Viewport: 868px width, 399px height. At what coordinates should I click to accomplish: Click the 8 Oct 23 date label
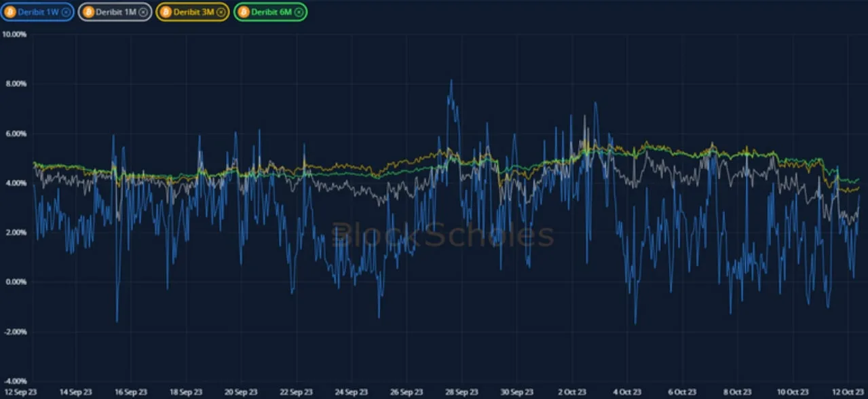[x=737, y=392]
